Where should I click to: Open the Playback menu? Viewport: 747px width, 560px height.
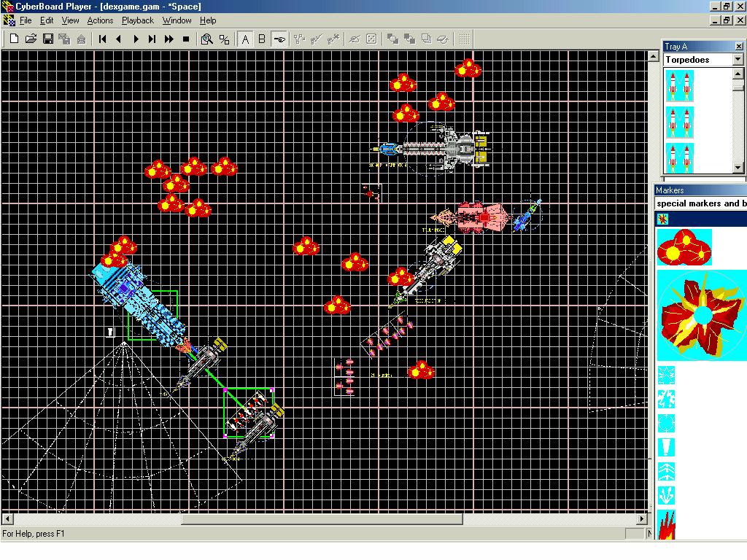(138, 20)
